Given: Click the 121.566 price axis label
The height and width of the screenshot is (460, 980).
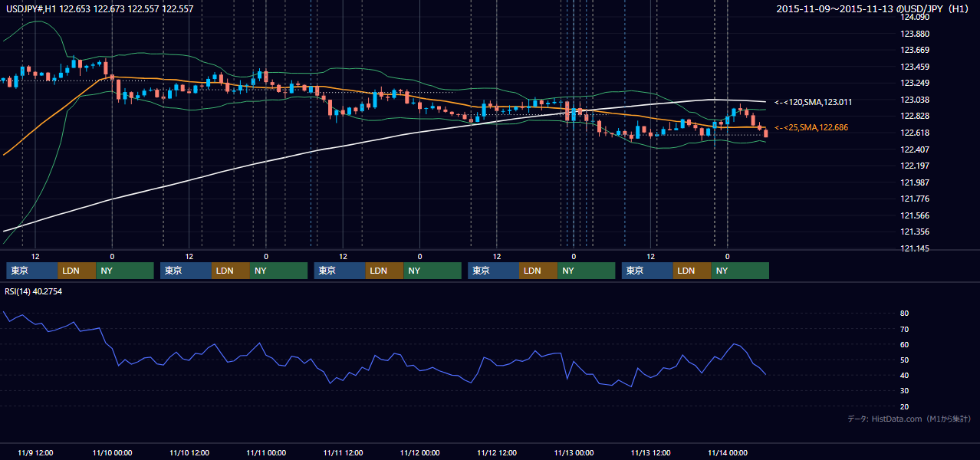Looking at the screenshot, I should (x=915, y=215).
